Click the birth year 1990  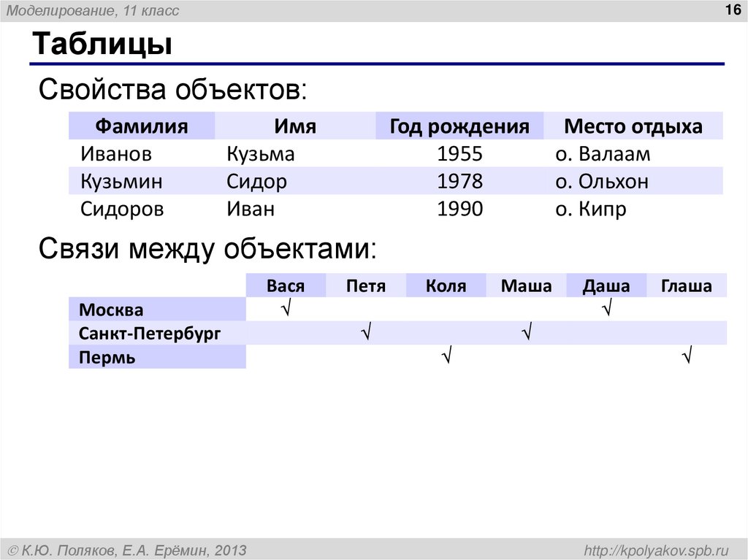[x=460, y=209]
